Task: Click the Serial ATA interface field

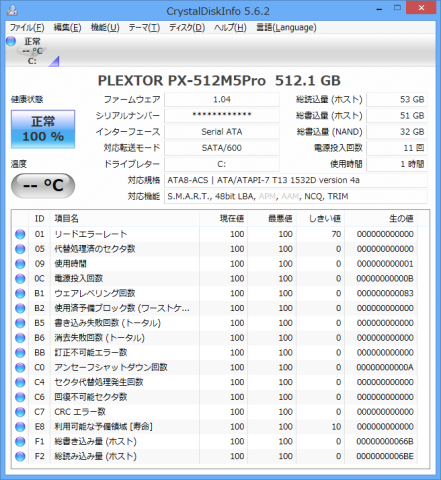Action: (x=222, y=132)
